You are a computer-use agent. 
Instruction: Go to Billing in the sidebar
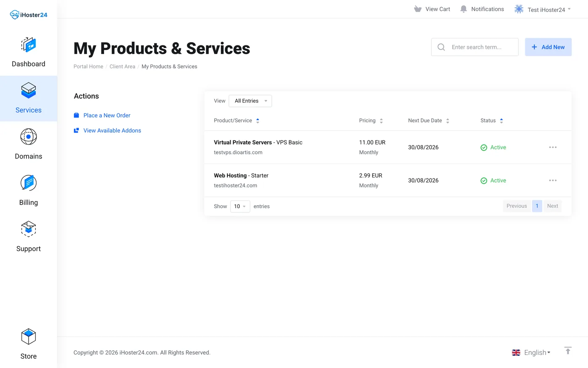[x=29, y=203]
